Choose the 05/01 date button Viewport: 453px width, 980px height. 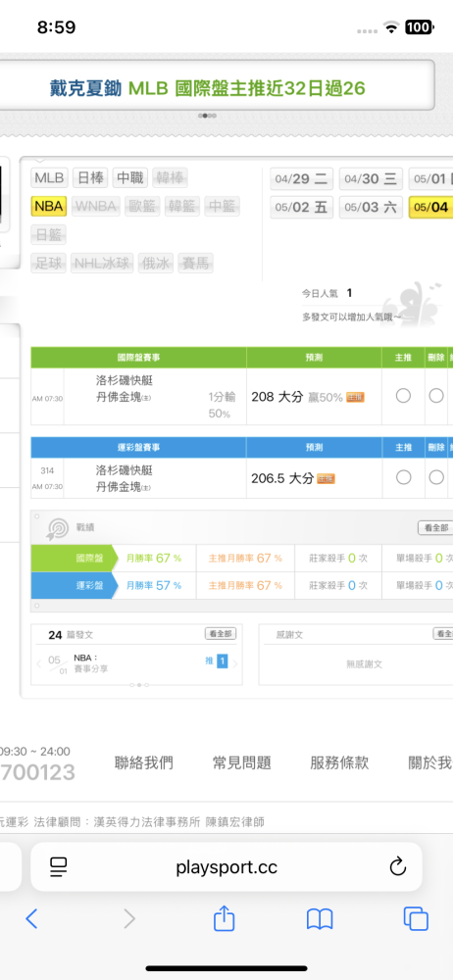tap(431, 179)
